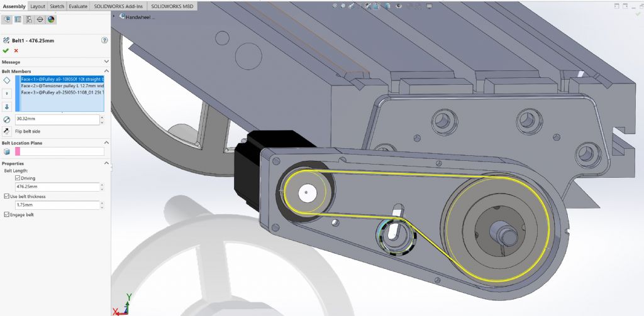The width and height of the screenshot is (644, 316).
Task: Click the Flip belt side label
Action: pyautogui.click(x=28, y=131)
